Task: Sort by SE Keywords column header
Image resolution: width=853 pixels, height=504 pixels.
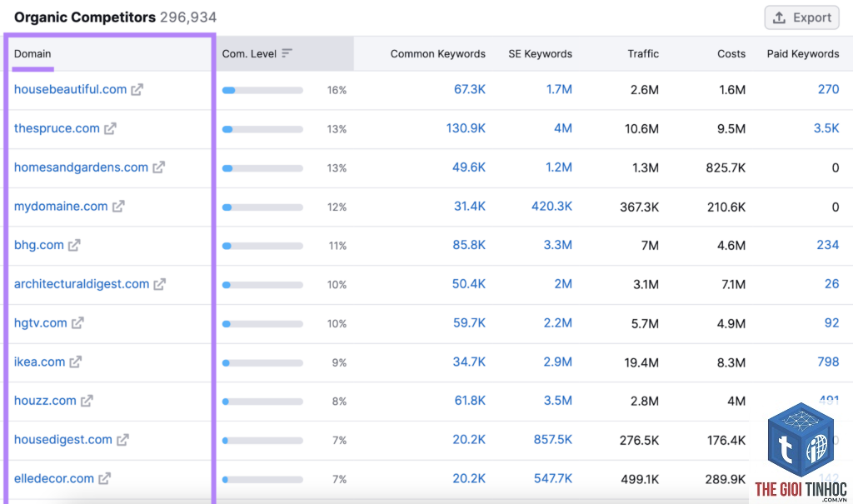Action: [x=540, y=54]
